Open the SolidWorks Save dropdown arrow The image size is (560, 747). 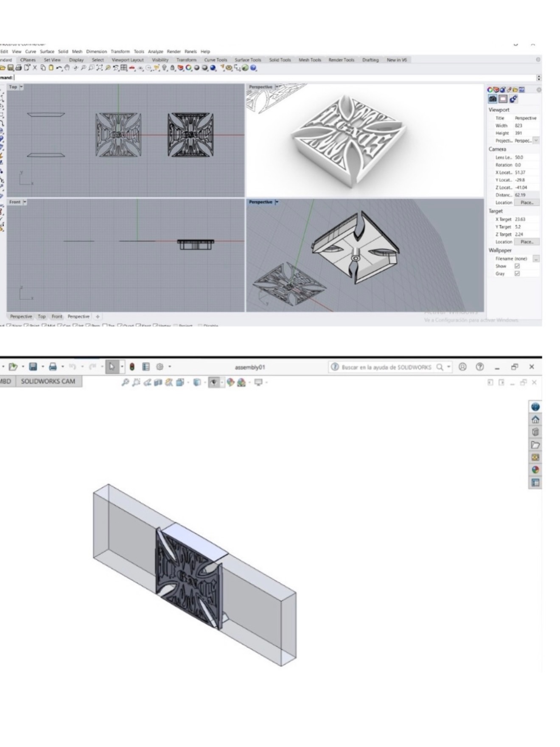click(43, 367)
